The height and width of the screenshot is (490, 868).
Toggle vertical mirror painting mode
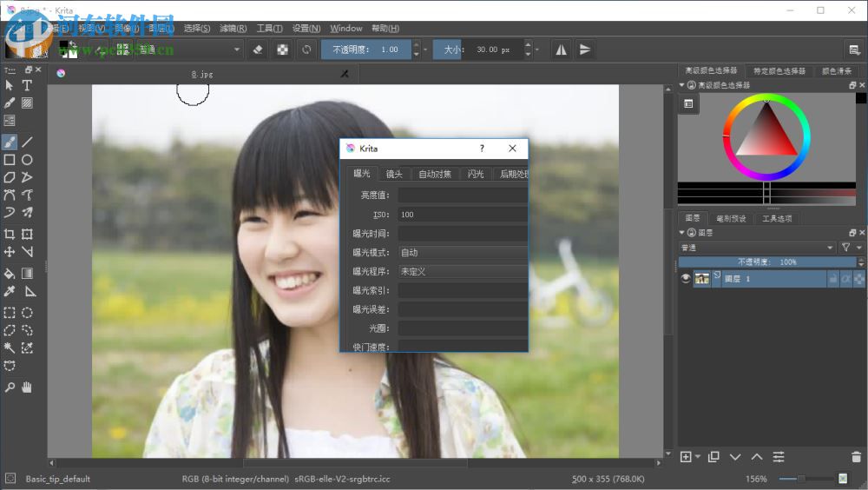(x=584, y=50)
